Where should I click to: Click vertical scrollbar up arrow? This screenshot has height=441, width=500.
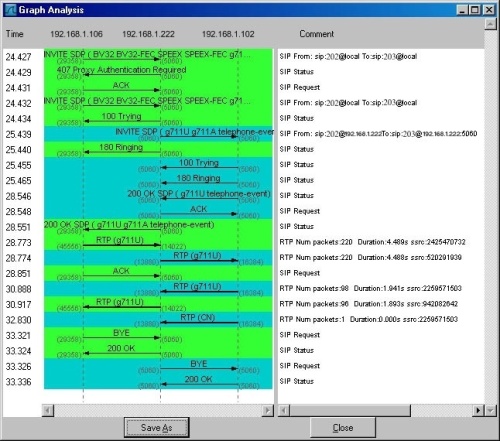[x=490, y=24]
